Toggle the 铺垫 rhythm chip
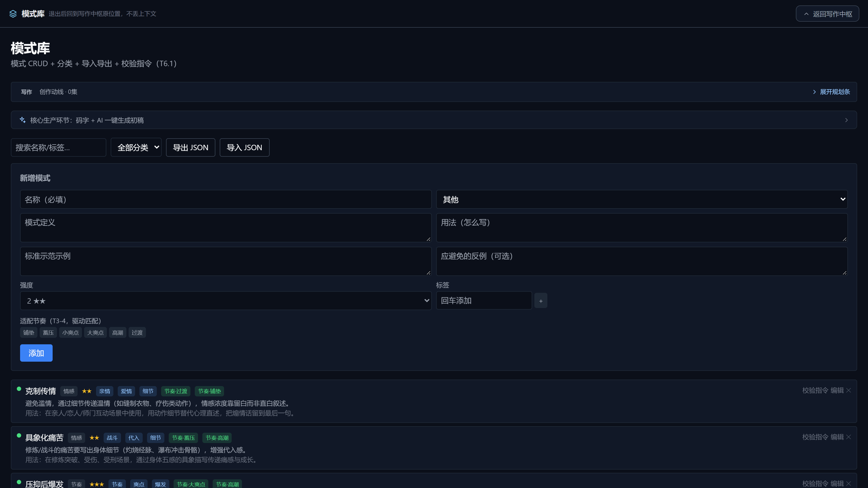Screen dimensions: 868x488 click(29, 333)
